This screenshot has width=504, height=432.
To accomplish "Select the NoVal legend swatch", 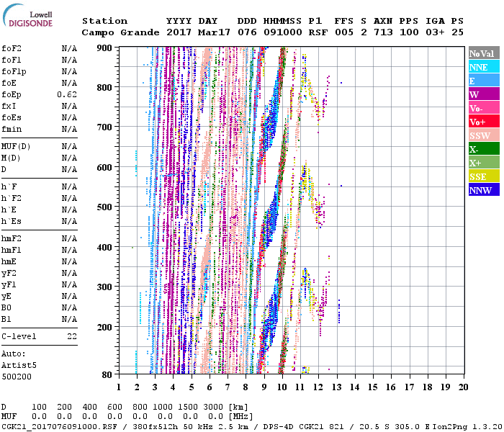I will tap(484, 53).
